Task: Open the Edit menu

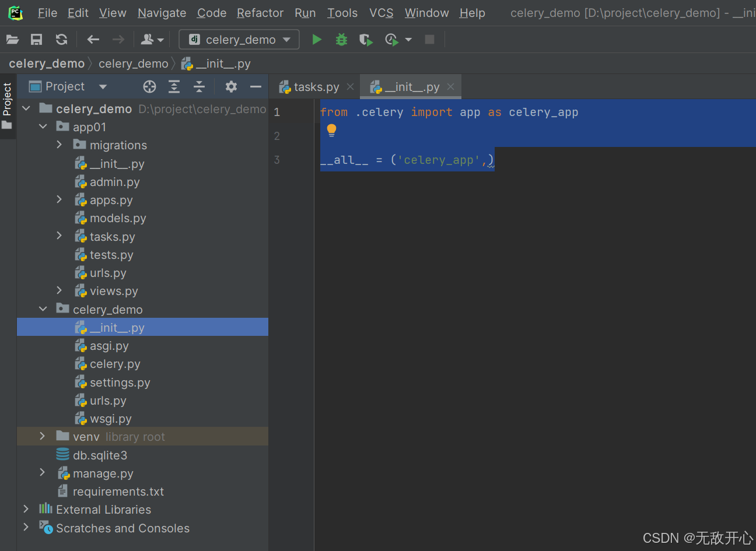Action: click(x=78, y=13)
